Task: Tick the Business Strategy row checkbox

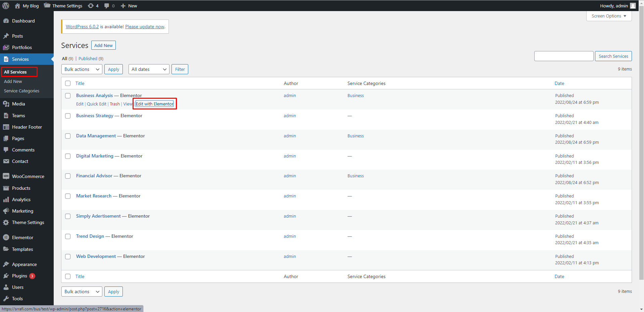Action: click(x=68, y=116)
